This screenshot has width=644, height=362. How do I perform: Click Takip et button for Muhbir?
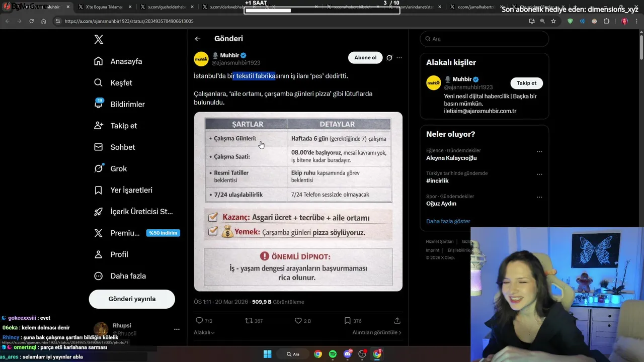pos(526,83)
